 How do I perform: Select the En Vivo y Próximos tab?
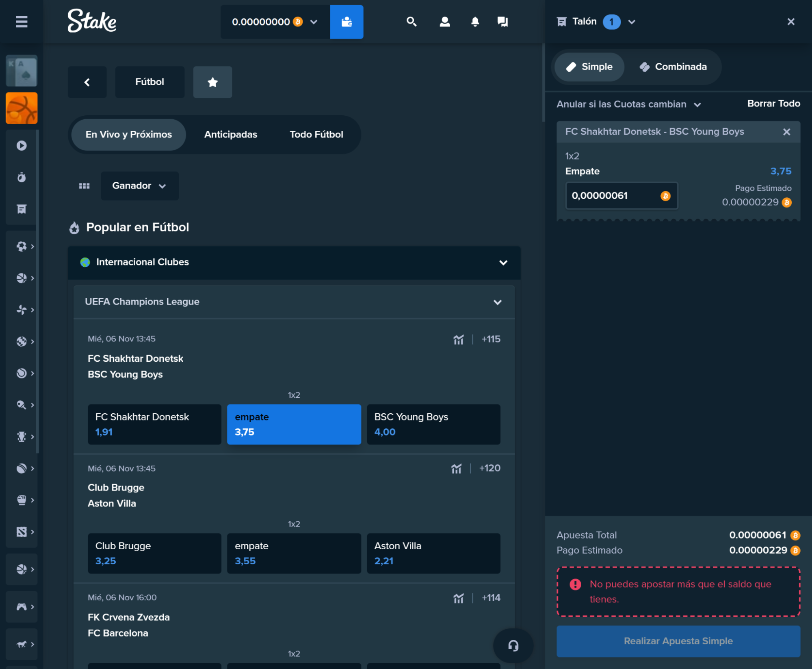(x=128, y=134)
